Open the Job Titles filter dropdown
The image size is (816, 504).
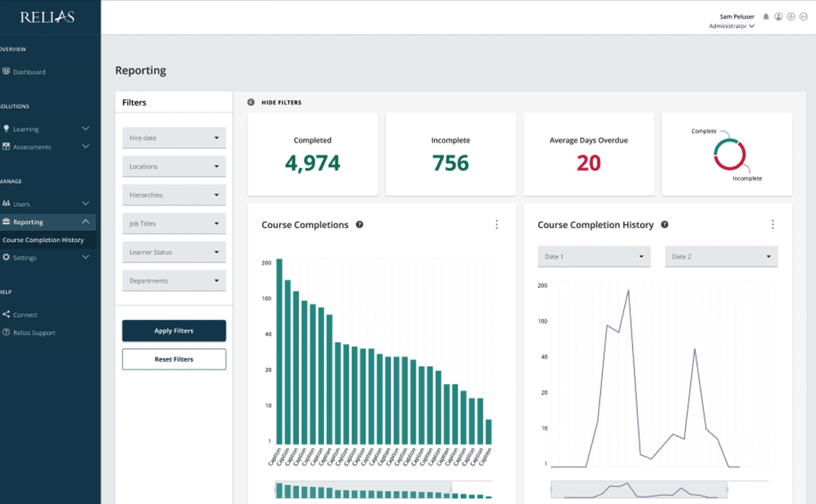point(174,223)
